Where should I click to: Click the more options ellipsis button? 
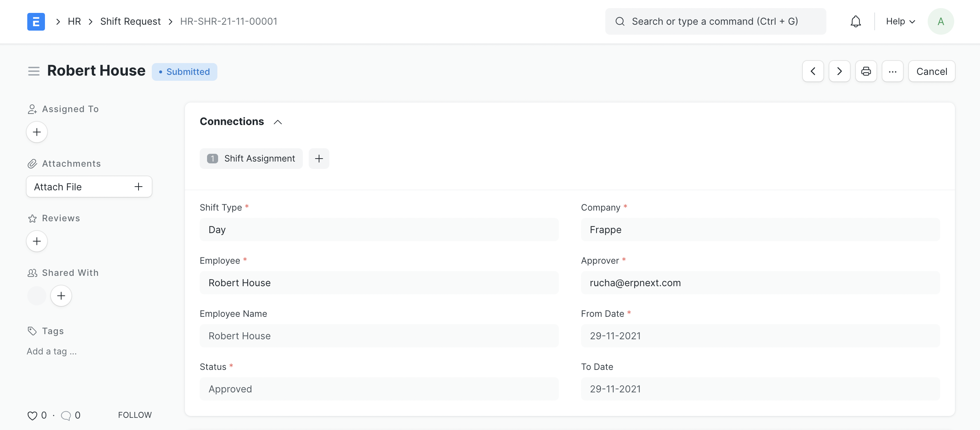pyautogui.click(x=892, y=71)
